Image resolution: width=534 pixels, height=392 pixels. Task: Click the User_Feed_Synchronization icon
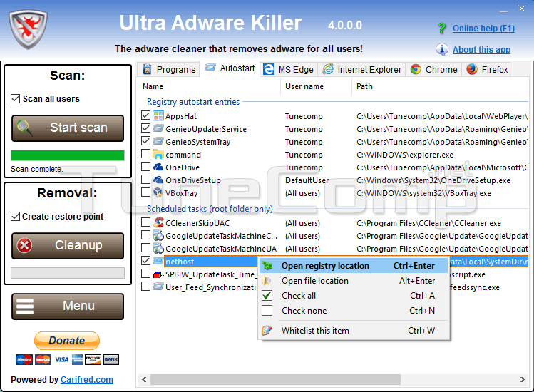coord(158,287)
